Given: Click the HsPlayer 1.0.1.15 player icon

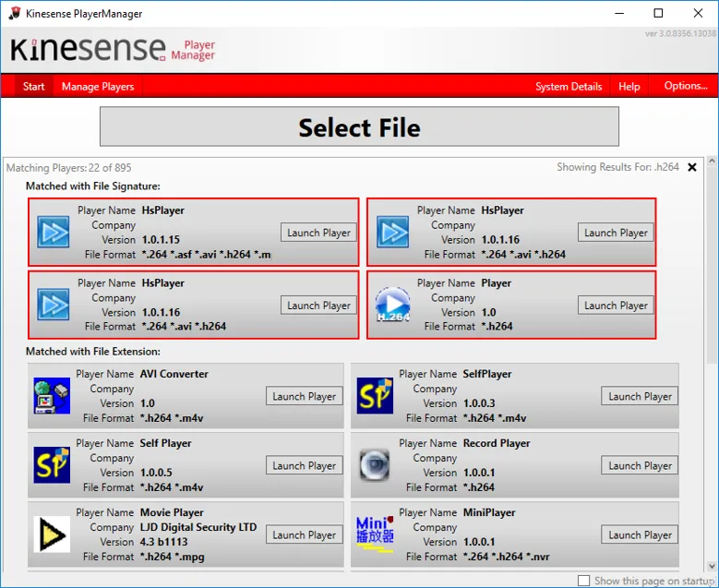Looking at the screenshot, I should [x=54, y=233].
